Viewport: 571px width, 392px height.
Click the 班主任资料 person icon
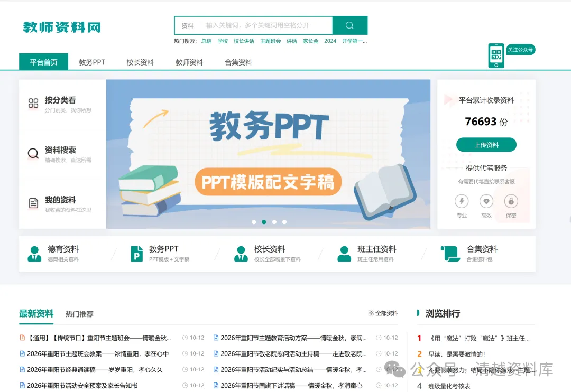(x=344, y=254)
